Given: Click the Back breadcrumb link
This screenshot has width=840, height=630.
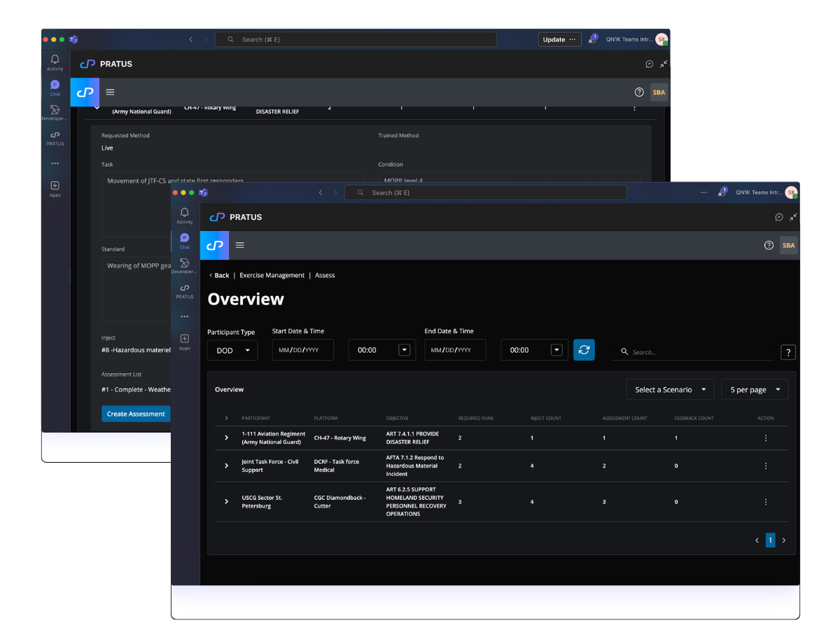Looking at the screenshot, I should 219,276.
